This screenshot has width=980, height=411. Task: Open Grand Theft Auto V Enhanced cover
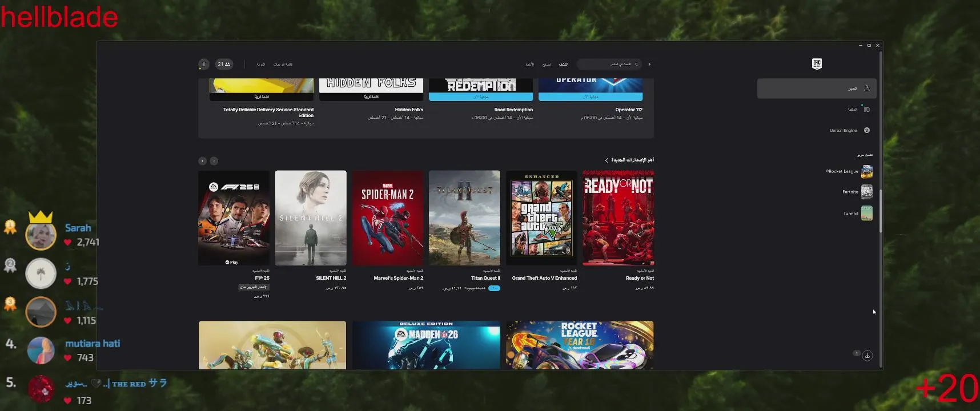coord(541,218)
